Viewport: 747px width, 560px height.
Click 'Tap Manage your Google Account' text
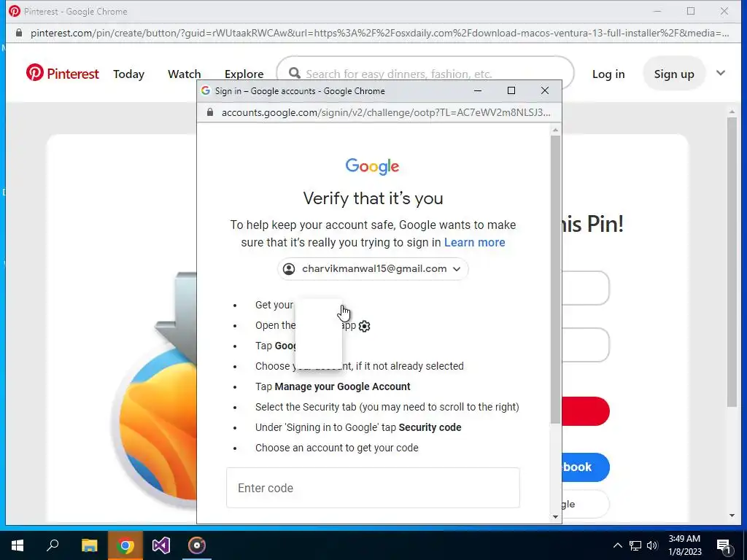coord(333,386)
